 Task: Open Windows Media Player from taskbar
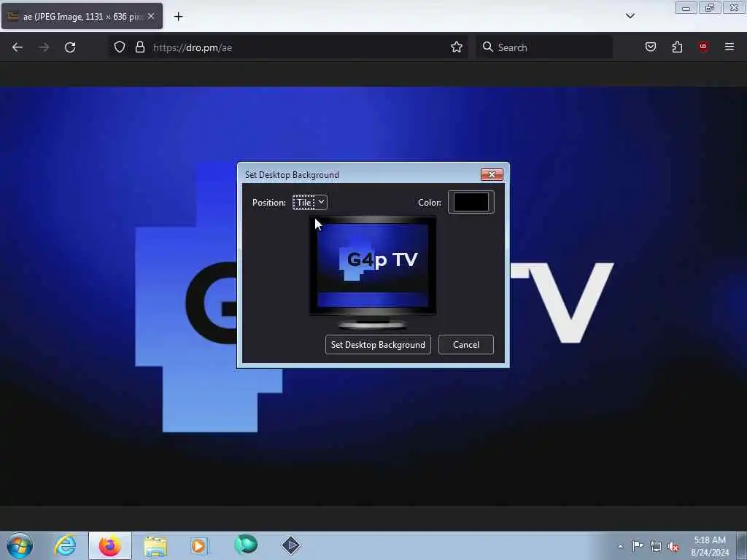point(200,545)
